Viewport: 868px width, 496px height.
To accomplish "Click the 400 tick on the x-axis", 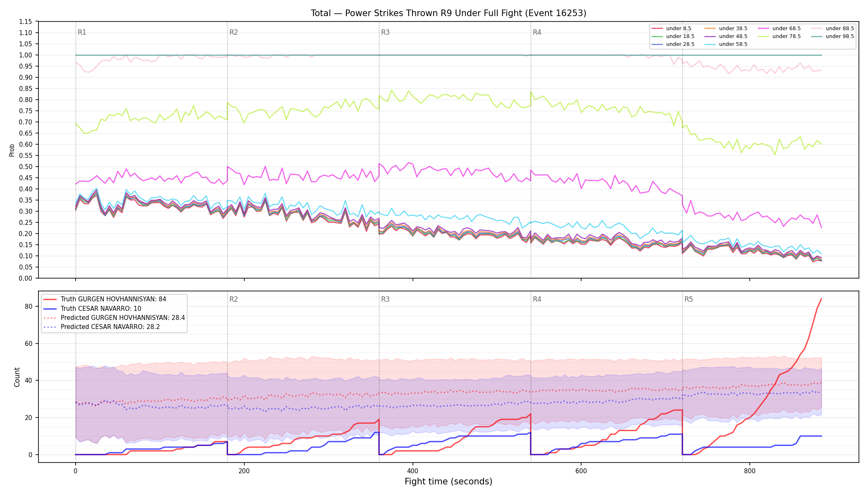I will click(413, 471).
